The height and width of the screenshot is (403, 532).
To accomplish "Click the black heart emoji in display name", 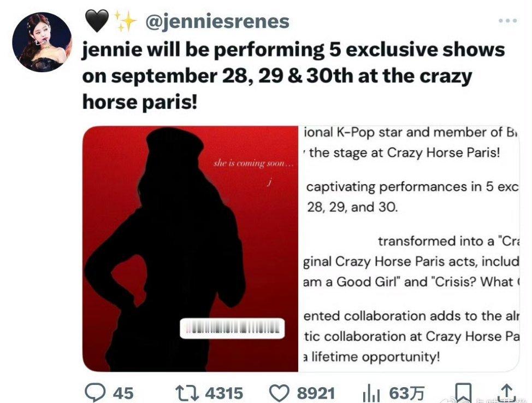I will tap(97, 20).
